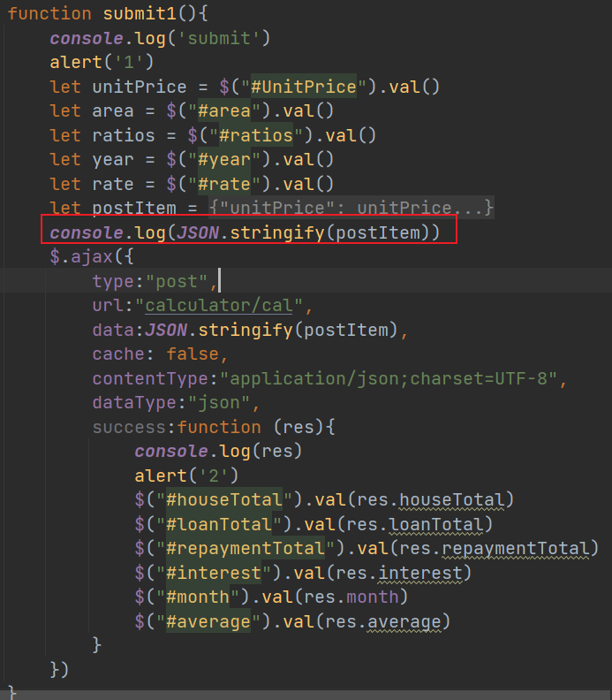The image size is (612, 700).
Task: Click the cache property key
Action: 118,354
